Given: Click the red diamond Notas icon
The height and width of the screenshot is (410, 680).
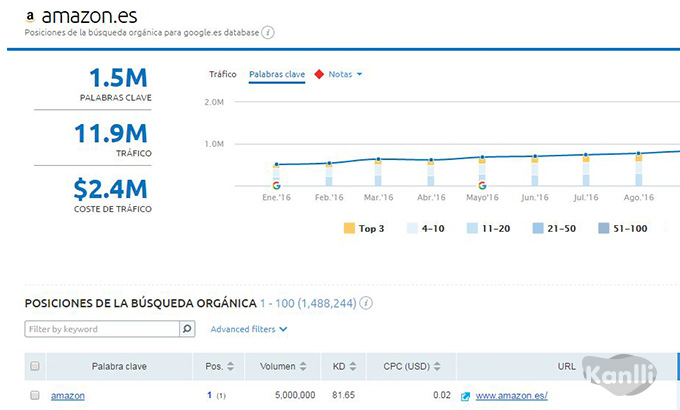Looking at the screenshot, I should [x=319, y=74].
